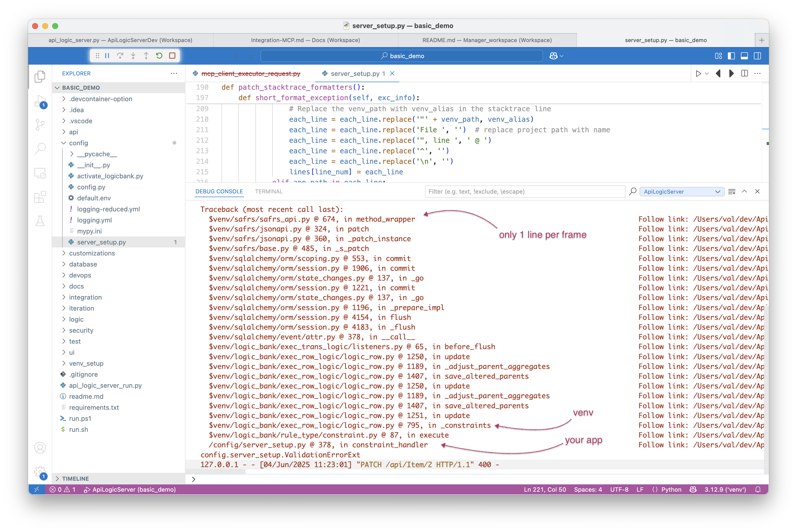Toggle secondary side bar visibility
The width and height of the screenshot is (797, 532).
(x=757, y=56)
